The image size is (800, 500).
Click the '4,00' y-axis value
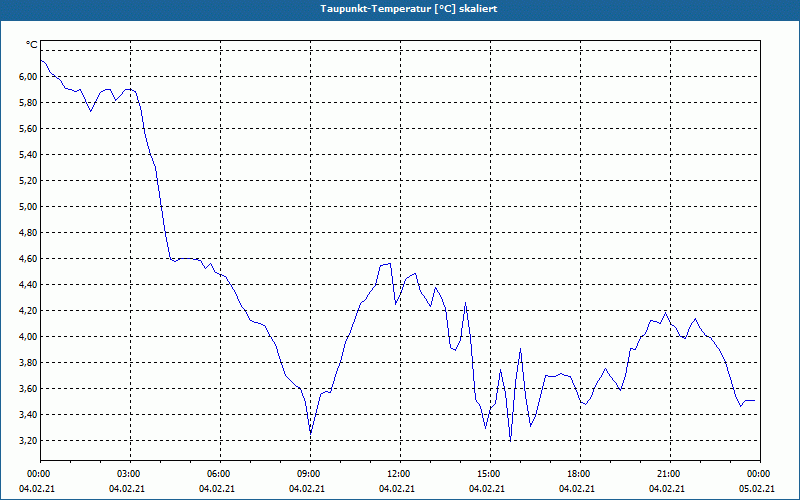coord(29,337)
